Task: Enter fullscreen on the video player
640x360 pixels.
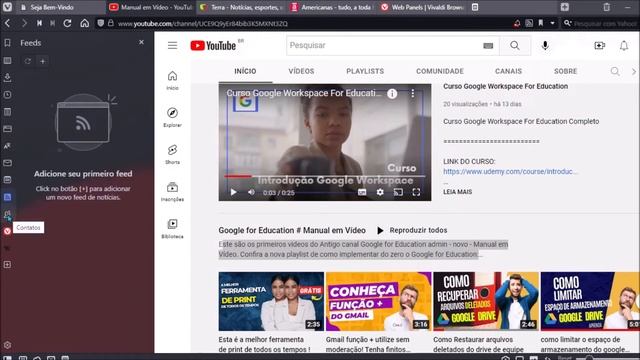Action: coord(416,192)
